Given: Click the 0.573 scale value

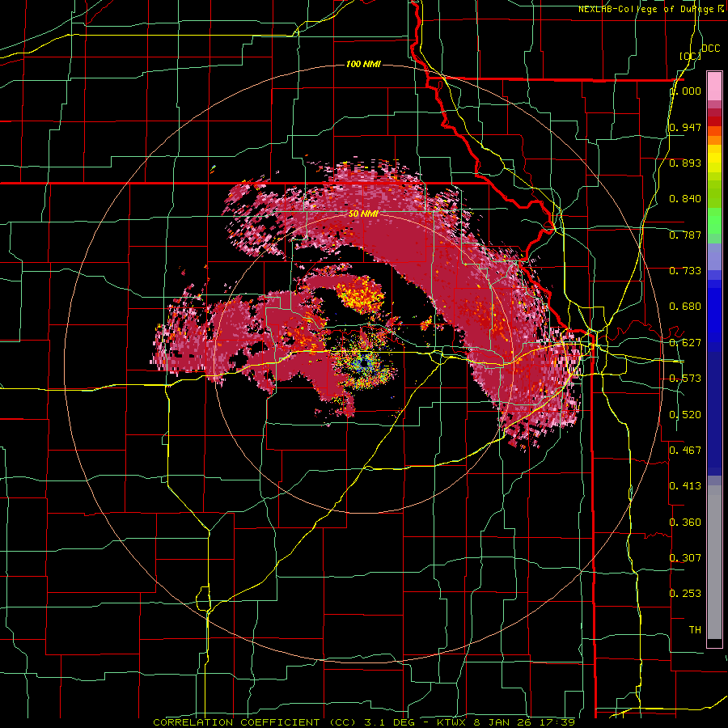Looking at the screenshot, I should (x=685, y=379).
